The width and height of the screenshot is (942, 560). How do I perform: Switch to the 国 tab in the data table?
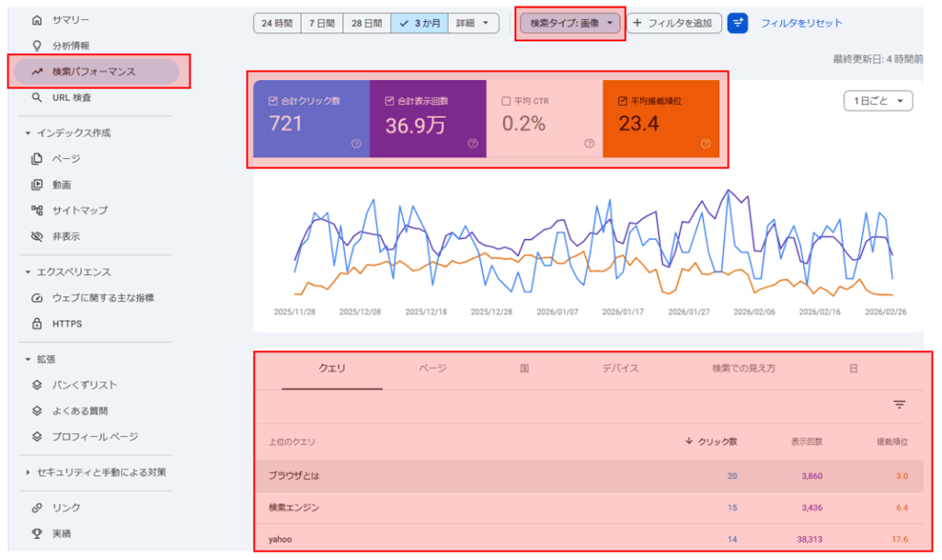pyautogui.click(x=522, y=369)
